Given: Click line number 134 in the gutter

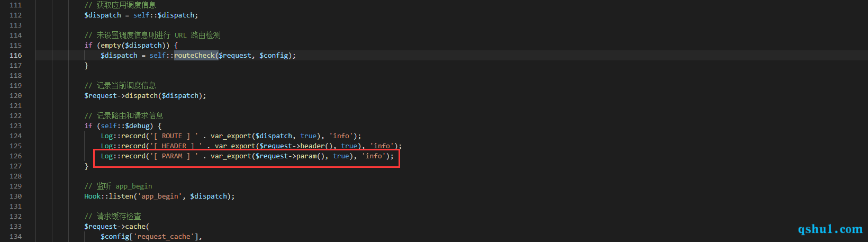Looking at the screenshot, I should point(16,237).
